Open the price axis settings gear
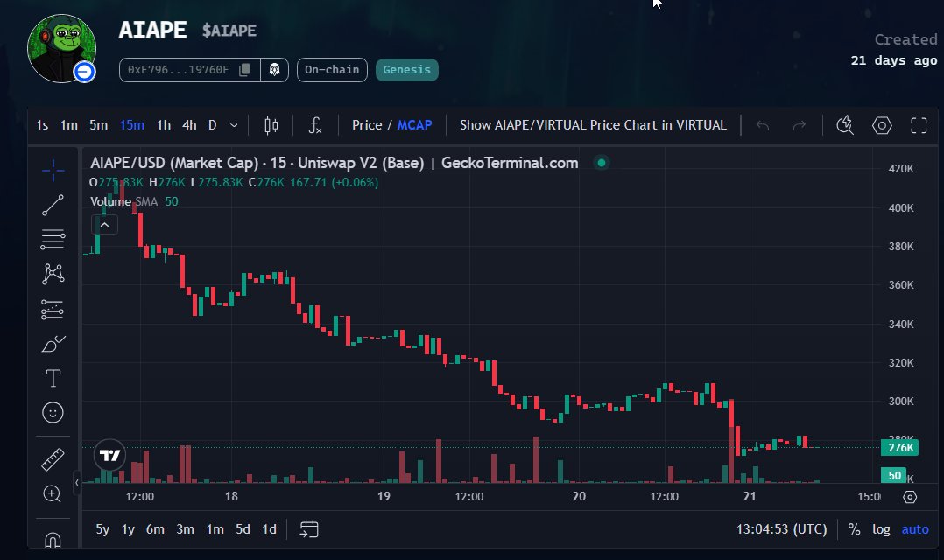The image size is (944, 560). [911, 497]
